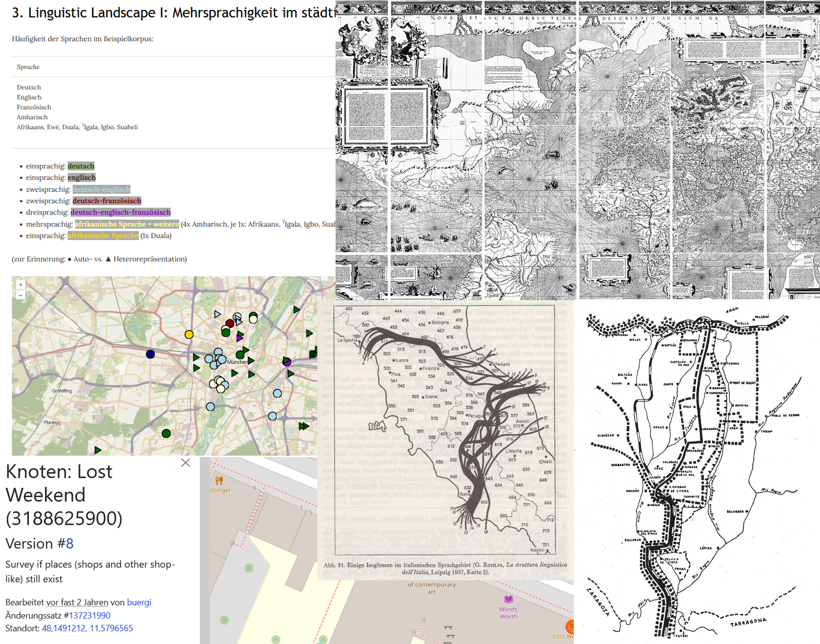Click the green-highlighted 'deutsch' legend label
820x644 pixels.
[81, 166]
